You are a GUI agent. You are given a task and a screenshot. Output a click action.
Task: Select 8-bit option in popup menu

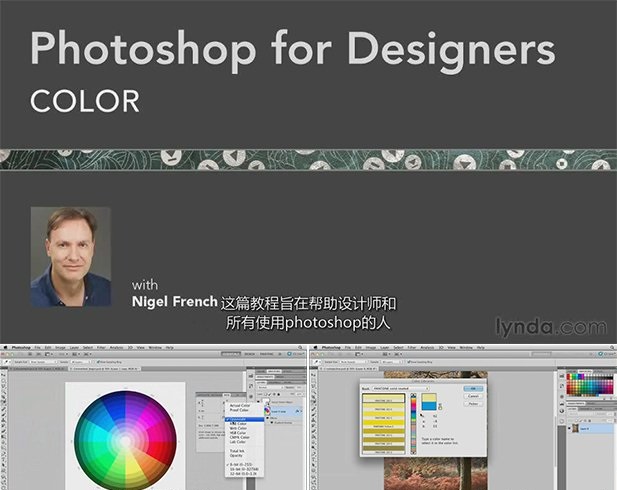[x=243, y=465]
